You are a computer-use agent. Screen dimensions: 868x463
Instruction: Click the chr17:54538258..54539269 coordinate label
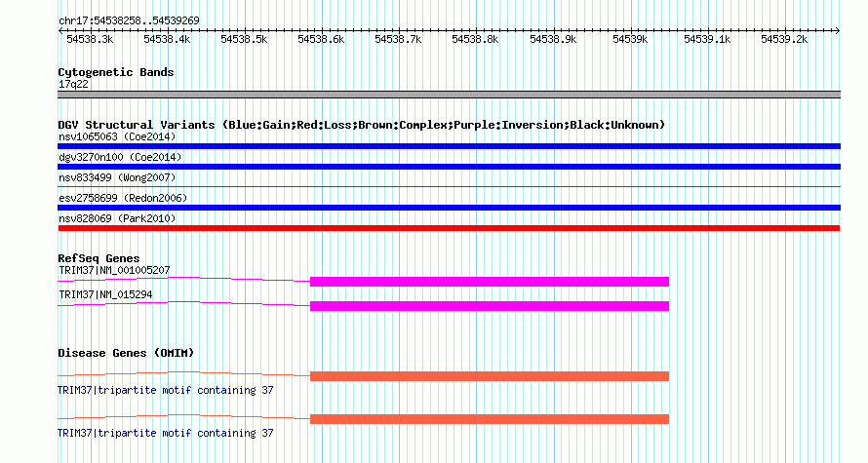coord(129,20)
